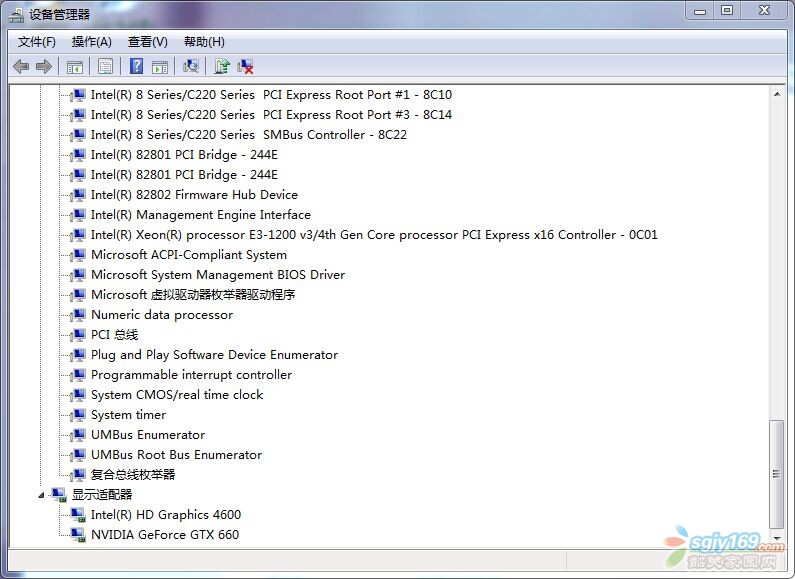Click the scrollbar down arrow
795x579 pixels.
click(777, 538)
